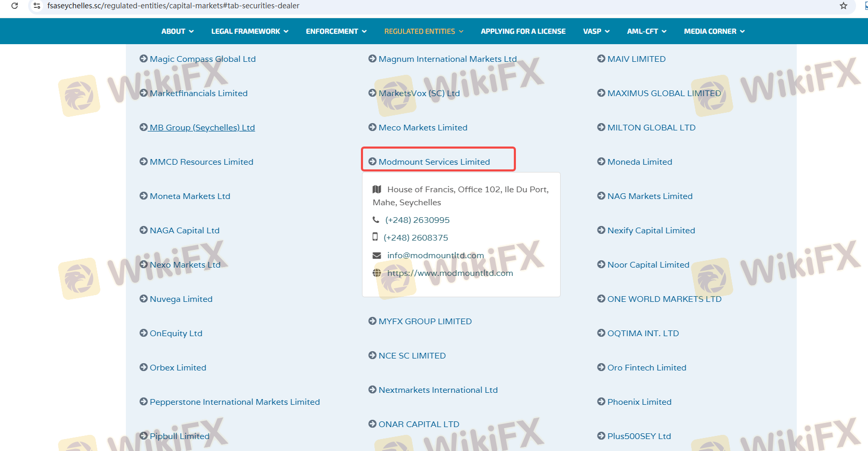Click the arrow icon beside Moneta Markets Ltd
The width and height of the screenshot is (868, 451).
(144, 196)
